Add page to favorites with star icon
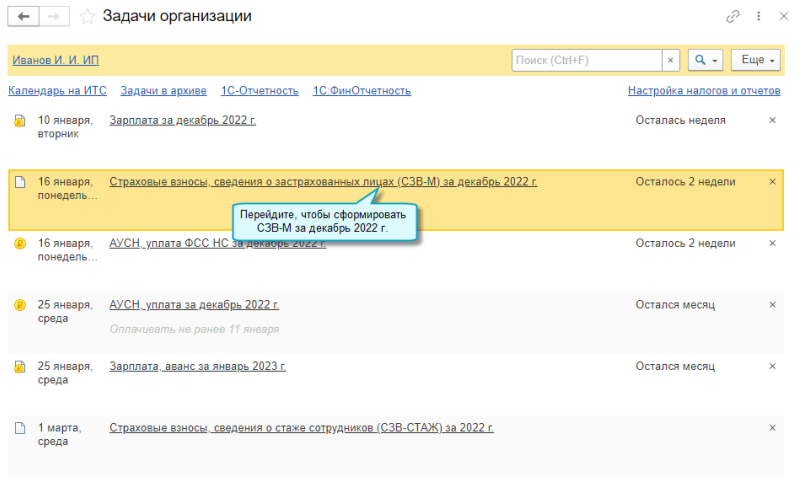The height and width of the screenshot is (482, 800). [87, 17]
